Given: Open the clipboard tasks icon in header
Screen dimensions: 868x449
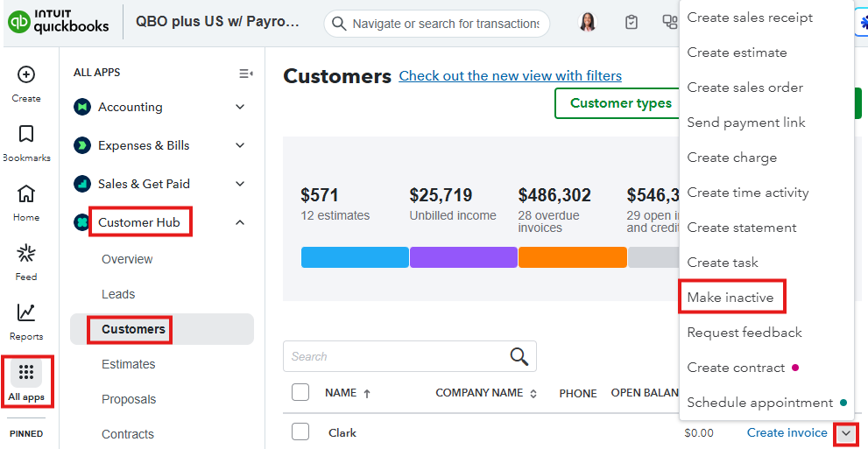Looking at the screenshot, I should pos(632,23).
